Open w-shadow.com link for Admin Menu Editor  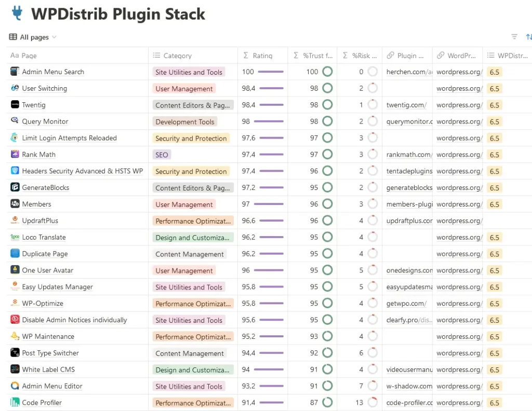[409, 386]
